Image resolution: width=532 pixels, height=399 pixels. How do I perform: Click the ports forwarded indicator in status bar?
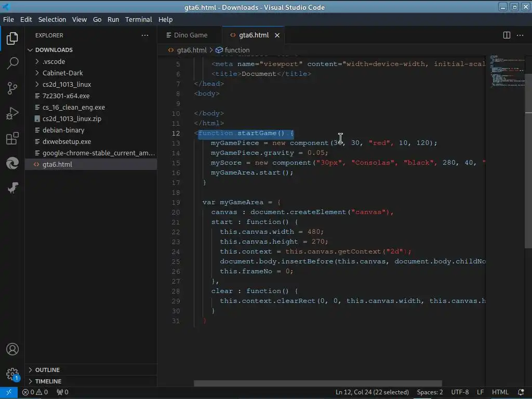pos(62,392)
